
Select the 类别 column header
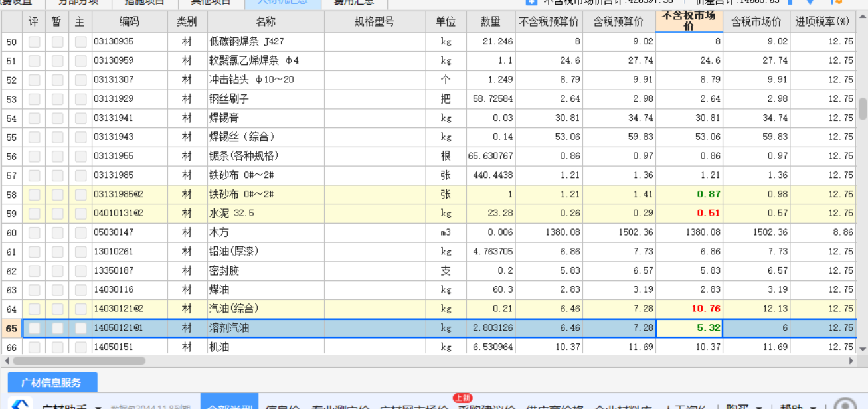[187, 22]
